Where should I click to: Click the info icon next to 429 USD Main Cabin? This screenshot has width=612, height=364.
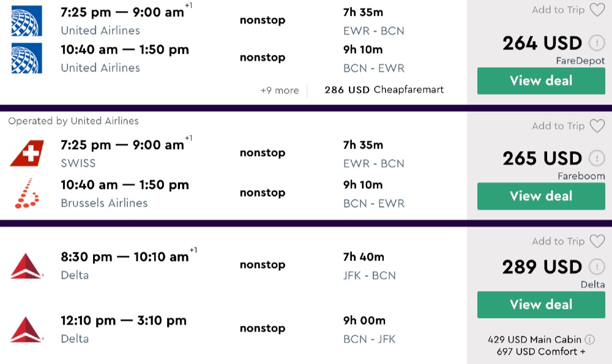589,340
